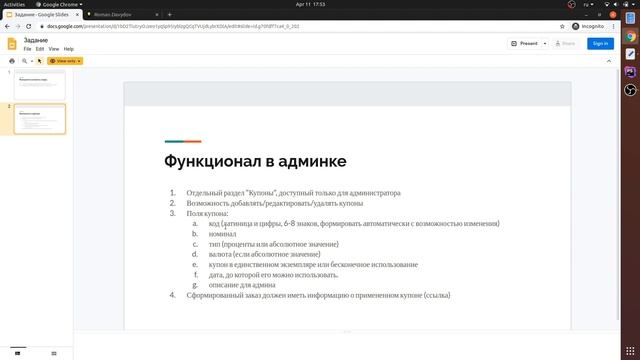Open a new browser tab

point(169,15)
